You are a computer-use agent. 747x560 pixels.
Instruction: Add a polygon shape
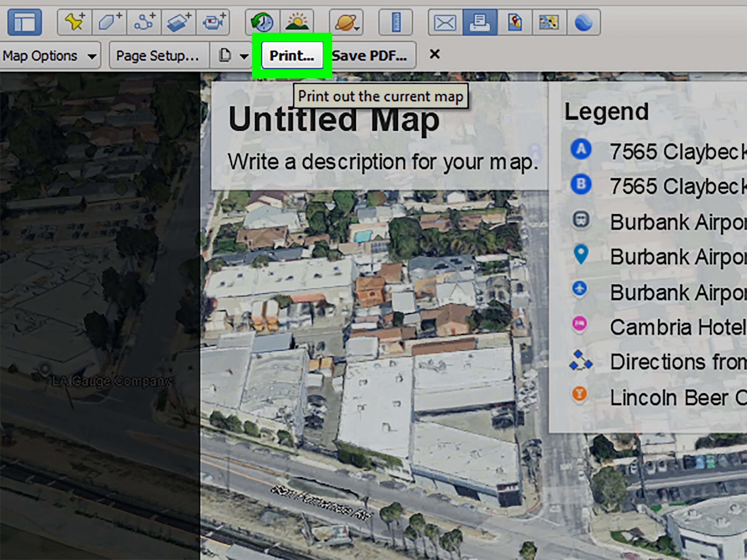[109, 22]
